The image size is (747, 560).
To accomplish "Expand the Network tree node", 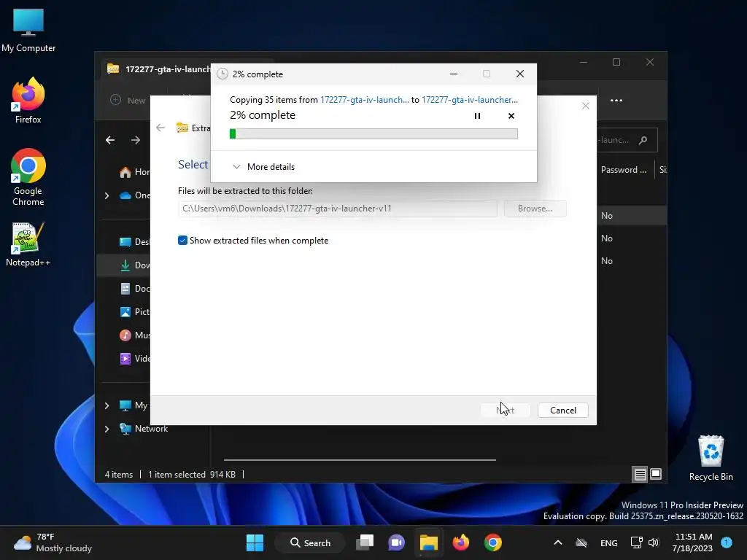I will coord(107,429).
